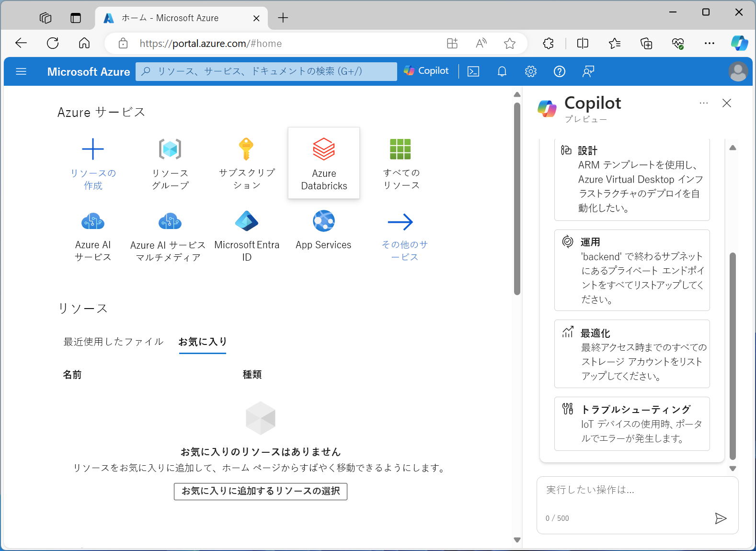Click the read aloud icon
The width and height of the screenshot is (756, 551).
[481, 44]
